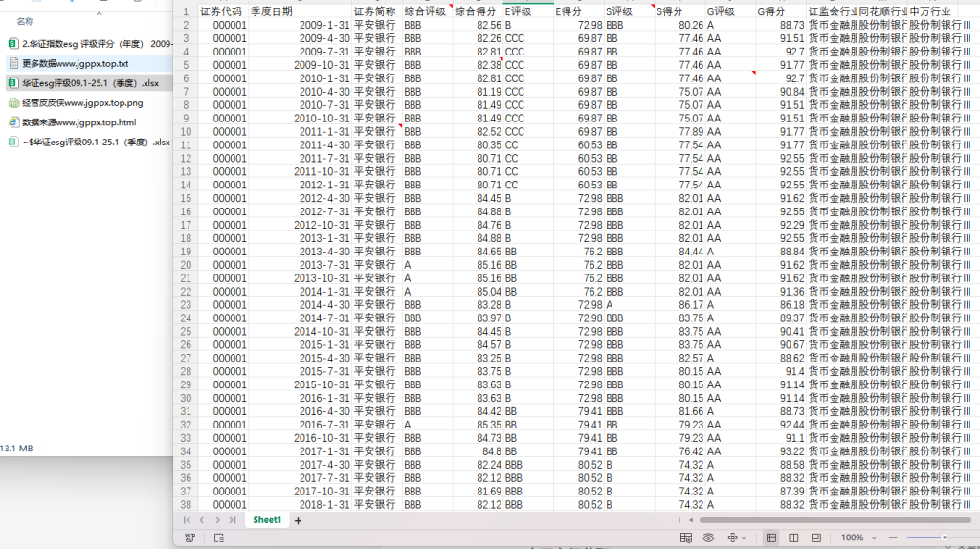
Task: Select row header 2
Action: click(x=186, y=25)
